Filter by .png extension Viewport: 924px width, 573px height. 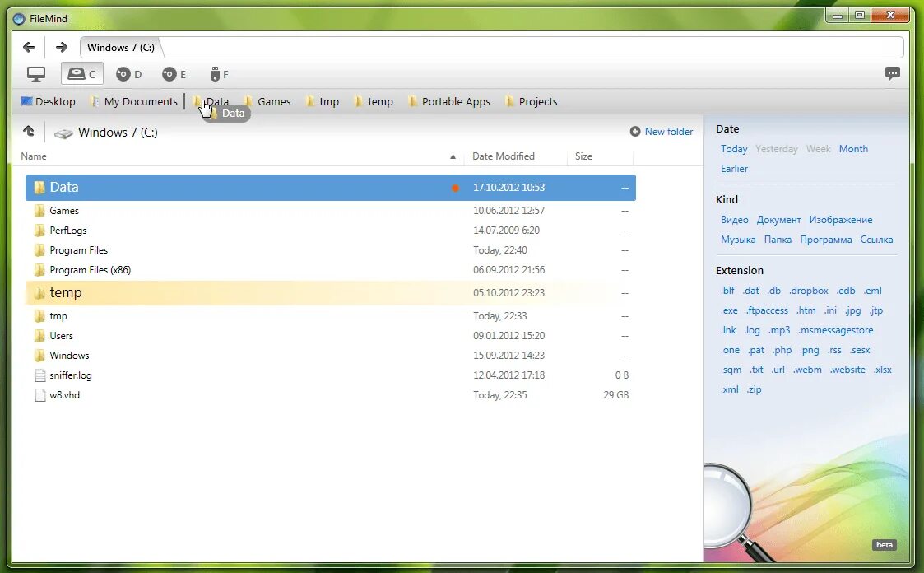point(809,350)
